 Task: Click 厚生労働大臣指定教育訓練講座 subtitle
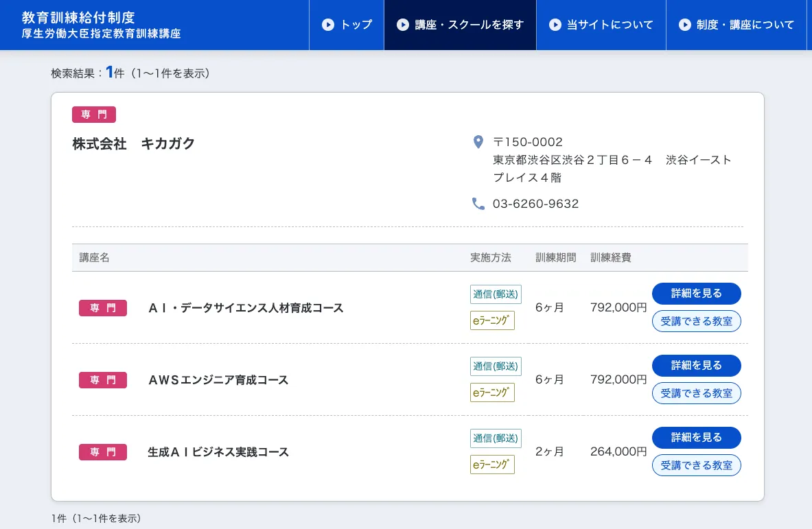click(102, 34)
